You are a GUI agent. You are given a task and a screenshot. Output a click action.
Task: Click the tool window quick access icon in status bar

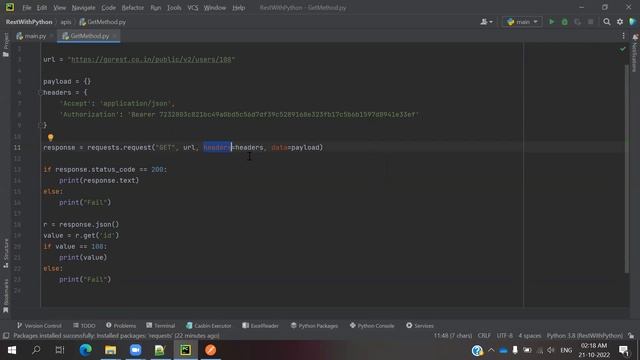pos(6,336)
